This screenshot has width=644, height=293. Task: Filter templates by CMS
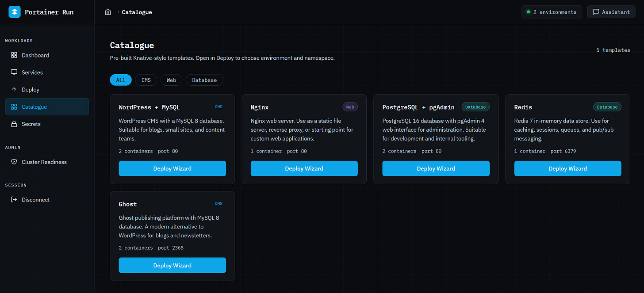(146, 80)
